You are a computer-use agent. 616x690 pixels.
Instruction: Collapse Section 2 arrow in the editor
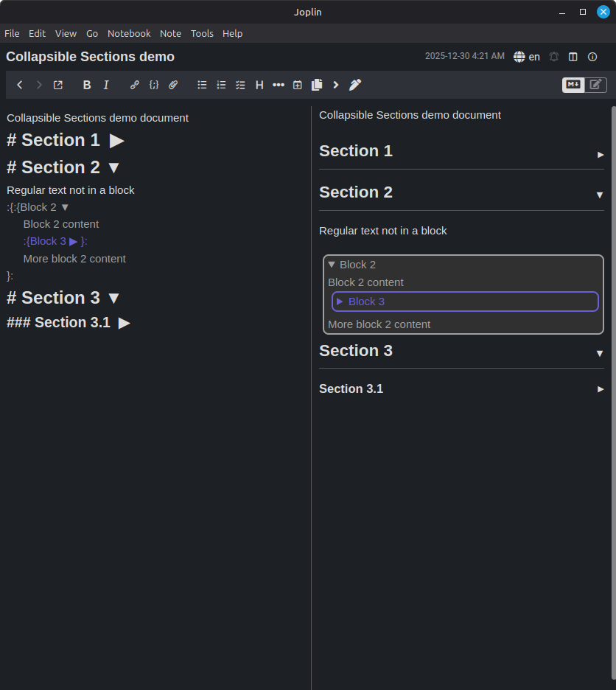(x=114, y=167)
